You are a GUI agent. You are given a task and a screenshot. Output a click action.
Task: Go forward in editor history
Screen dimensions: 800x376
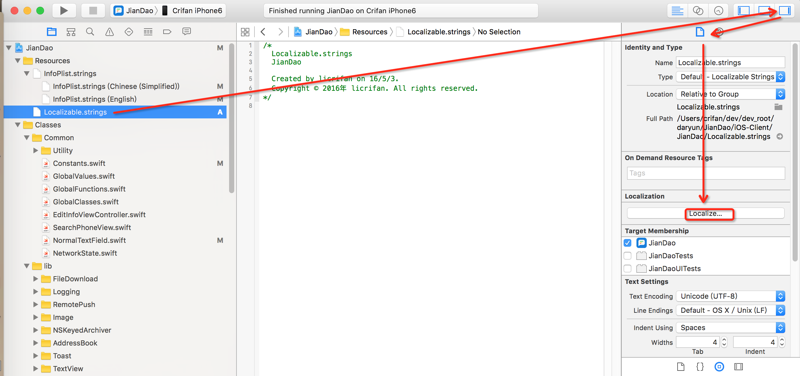click(280, 32)
